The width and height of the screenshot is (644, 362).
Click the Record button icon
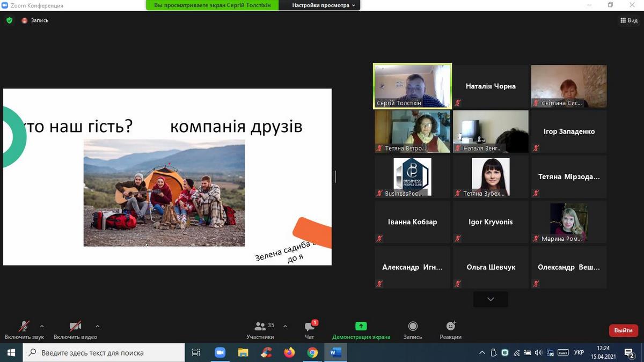point(413,326)
